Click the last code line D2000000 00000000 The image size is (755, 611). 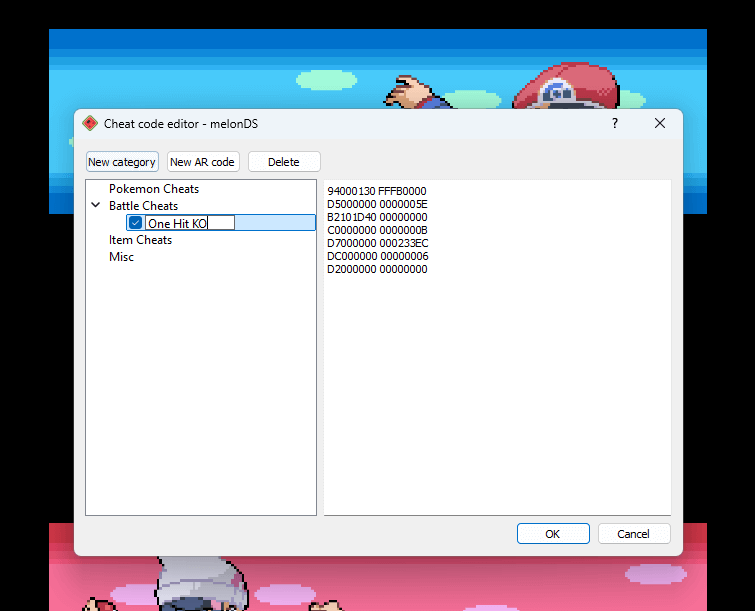(x=377, y=269)
